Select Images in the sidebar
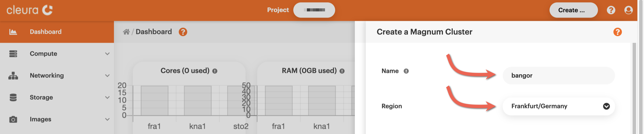Image resolution: width=644 pixels, height=134 pixels. tap(57, 119)
